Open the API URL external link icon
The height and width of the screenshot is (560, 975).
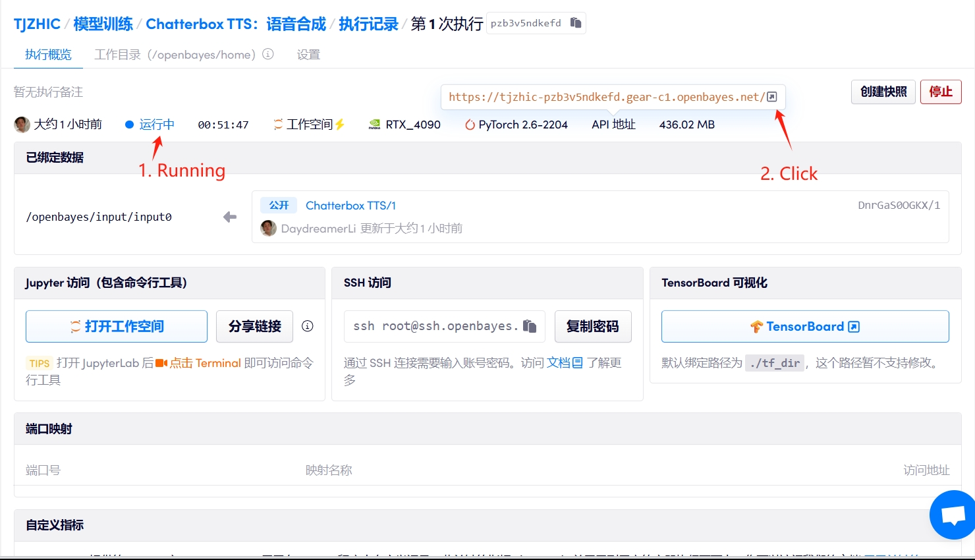(772, 97)
